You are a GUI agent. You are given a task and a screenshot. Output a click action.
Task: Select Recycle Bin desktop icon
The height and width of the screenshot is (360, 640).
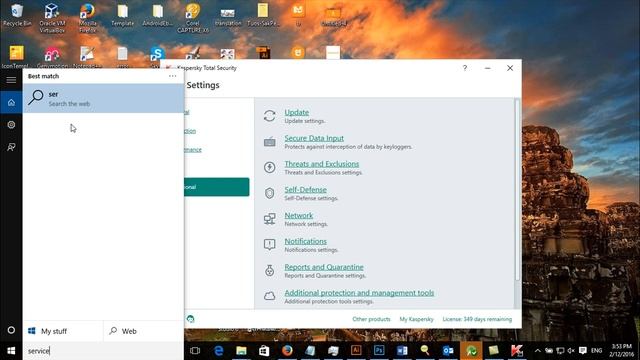(17, 16)
